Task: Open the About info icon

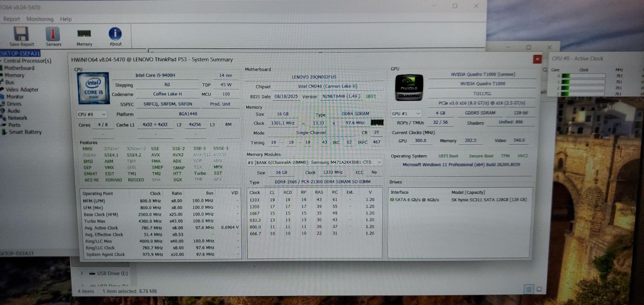Action: 115,33
